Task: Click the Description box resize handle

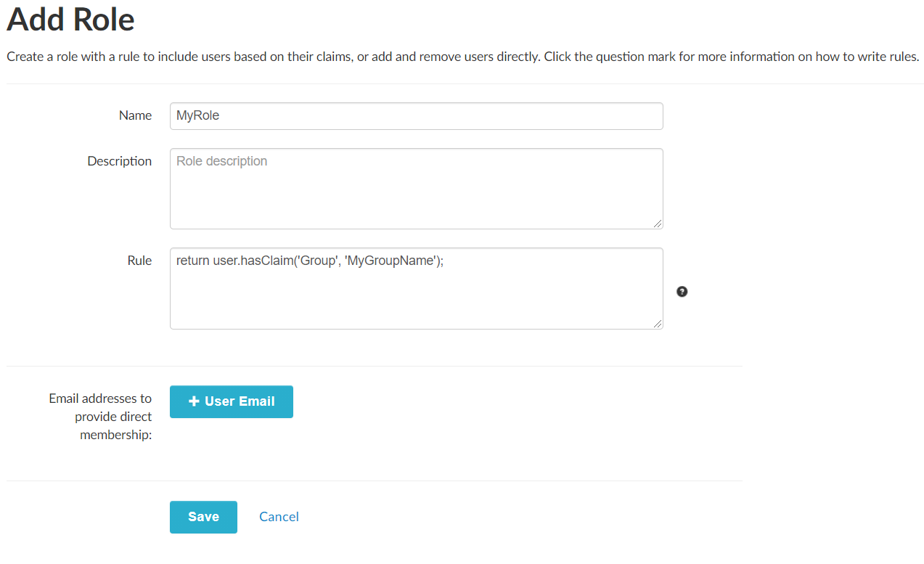Action: click(x=658, y=224)
